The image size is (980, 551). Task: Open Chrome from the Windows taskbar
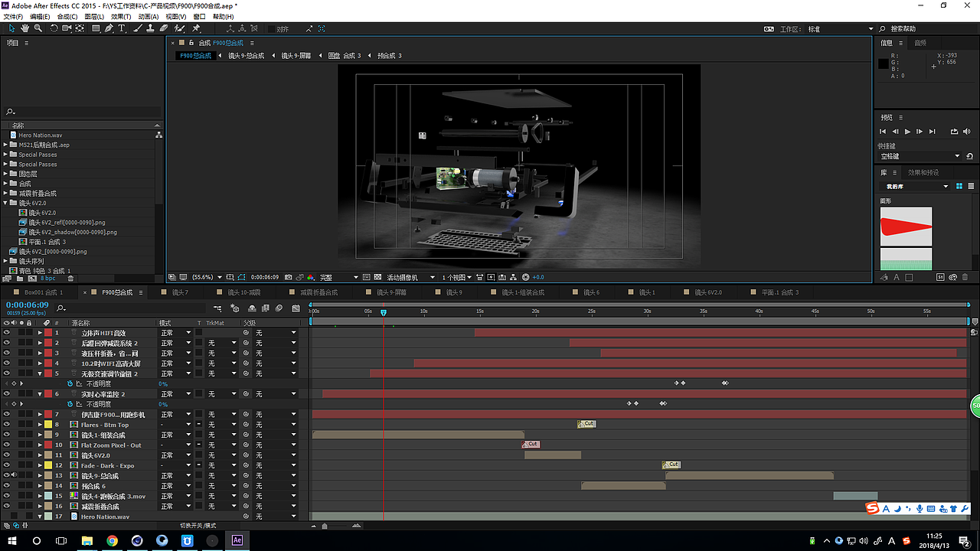[x=112, y=540]
